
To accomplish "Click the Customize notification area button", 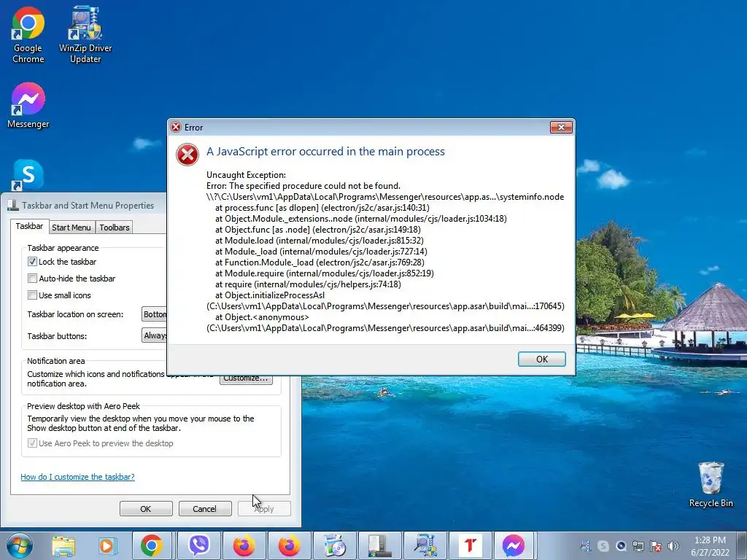I will (246, 379).
